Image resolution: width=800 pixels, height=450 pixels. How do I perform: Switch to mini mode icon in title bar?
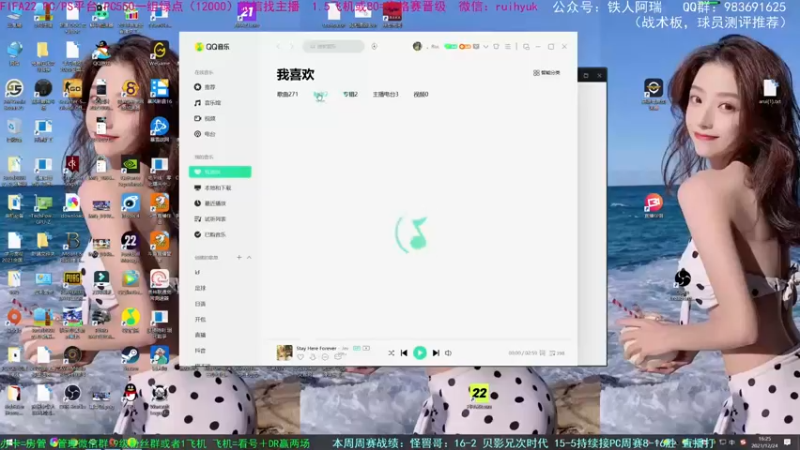click(x=526, y=46)
